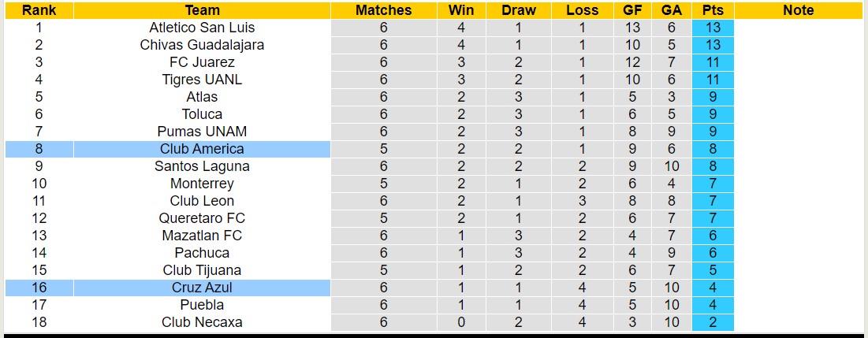The width and height of the screenshot is (868, 338).
Task: Click the GA column header
Action: (672, 10)
